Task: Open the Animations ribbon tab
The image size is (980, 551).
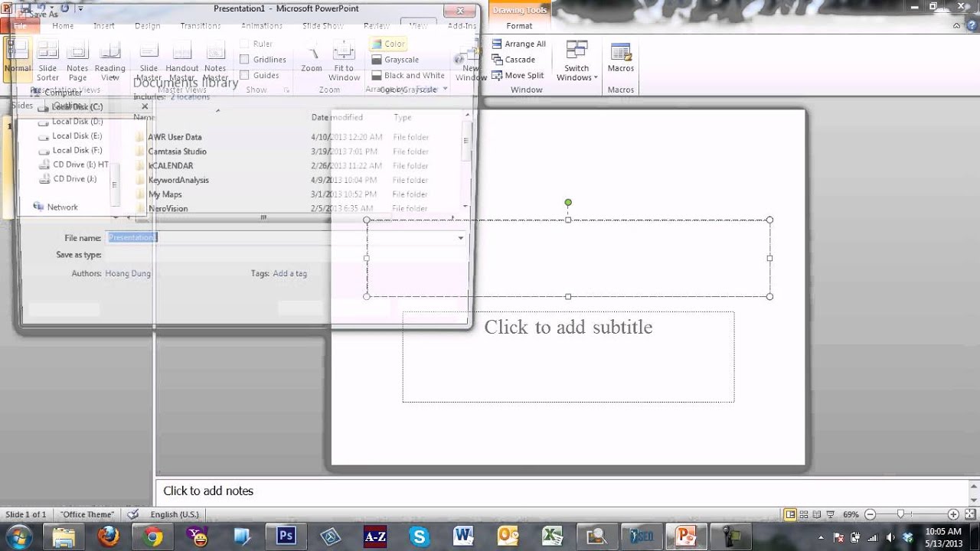Action: pyautogui.click(x=262, y=26)
